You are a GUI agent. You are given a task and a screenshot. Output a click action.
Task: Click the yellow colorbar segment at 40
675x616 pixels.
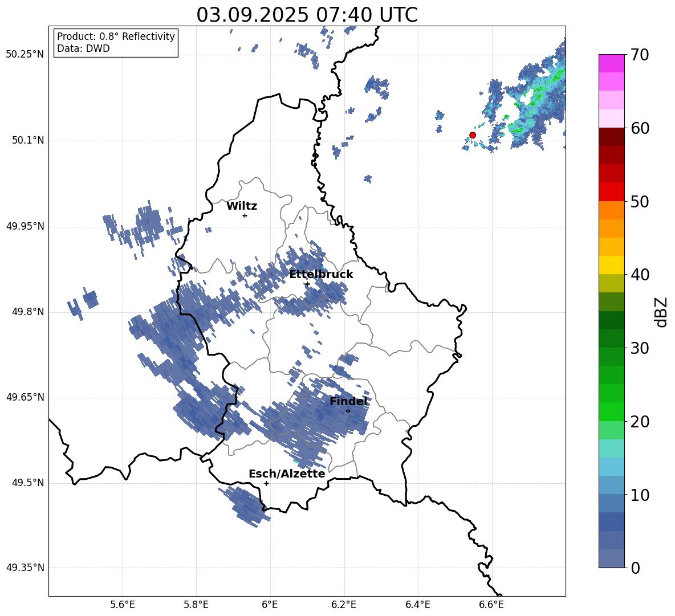tap(611, 265)
